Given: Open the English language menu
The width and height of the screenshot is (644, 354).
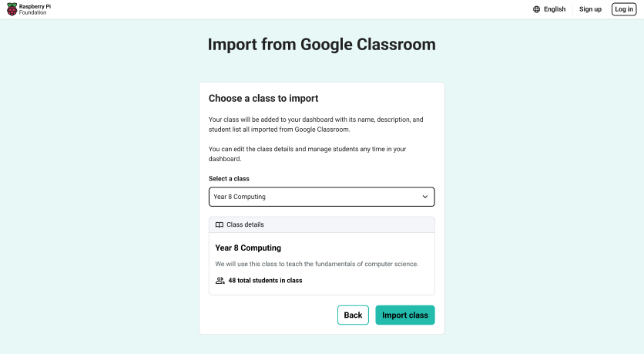Looking at the screenshot, I should click(x=554, y=9).
